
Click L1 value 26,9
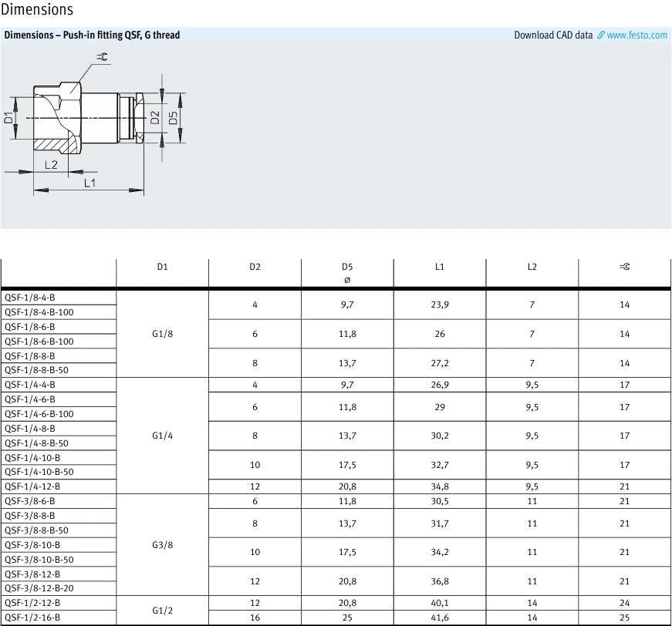440,385
